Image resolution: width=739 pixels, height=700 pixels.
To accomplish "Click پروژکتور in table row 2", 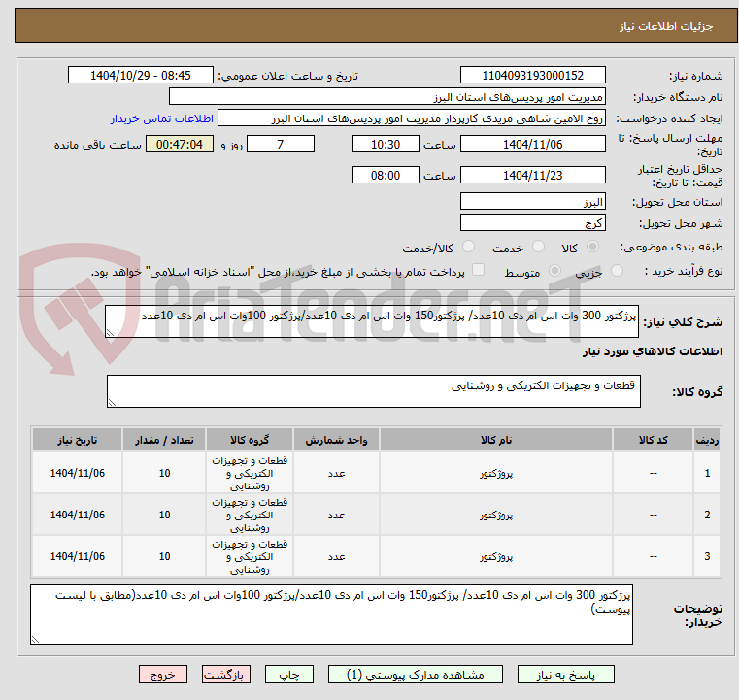I will [x=496, y=516].
